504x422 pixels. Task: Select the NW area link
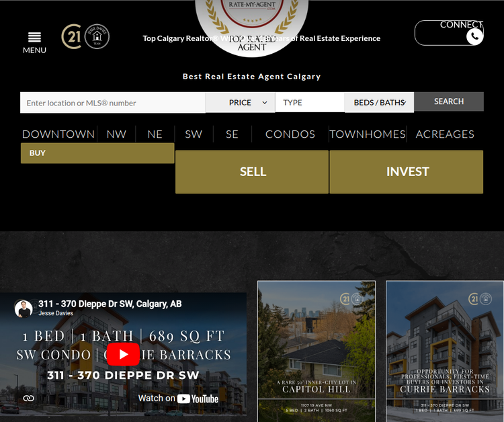[x=116, y=134]
